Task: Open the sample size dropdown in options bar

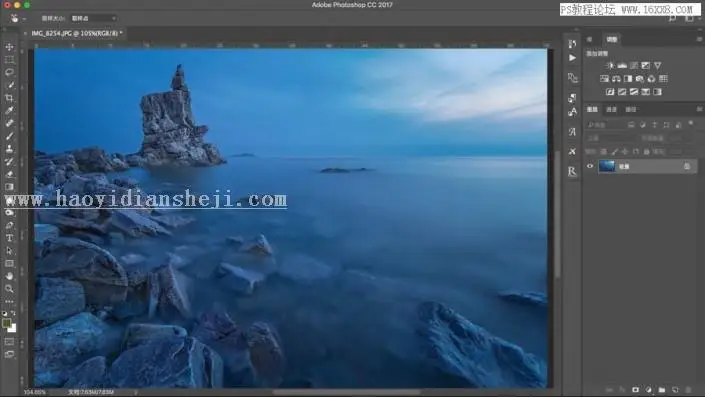Action: [x=94, y=18]
